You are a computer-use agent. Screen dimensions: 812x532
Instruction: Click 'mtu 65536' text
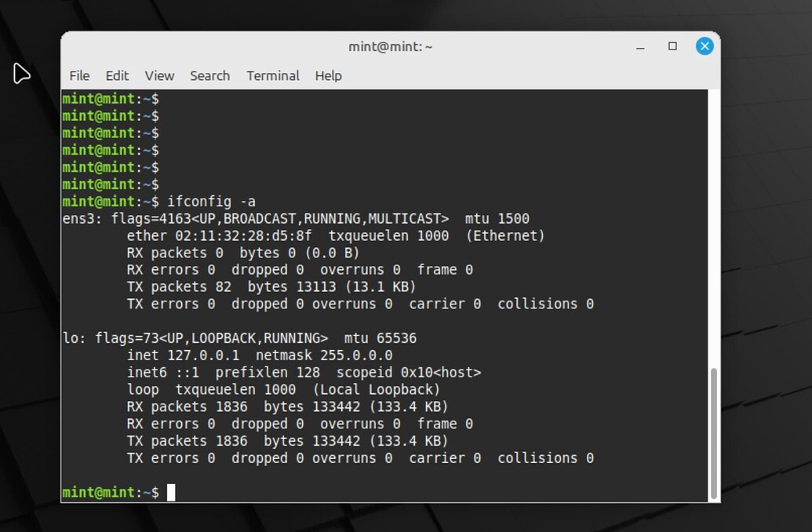coord(380,338)
